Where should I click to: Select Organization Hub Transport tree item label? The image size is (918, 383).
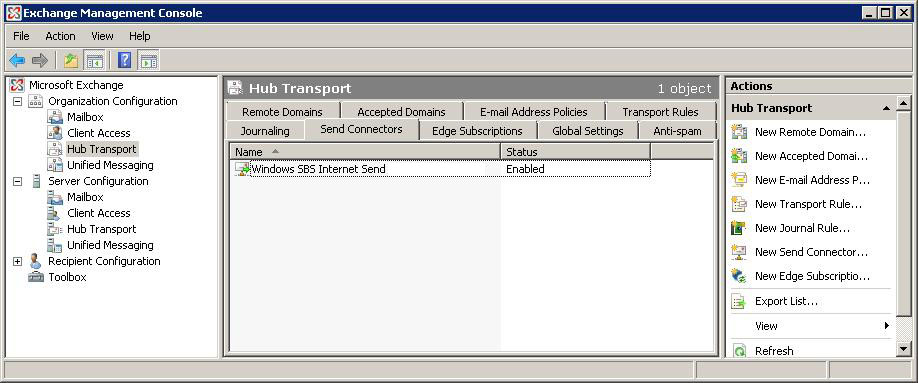coord(102,149)
